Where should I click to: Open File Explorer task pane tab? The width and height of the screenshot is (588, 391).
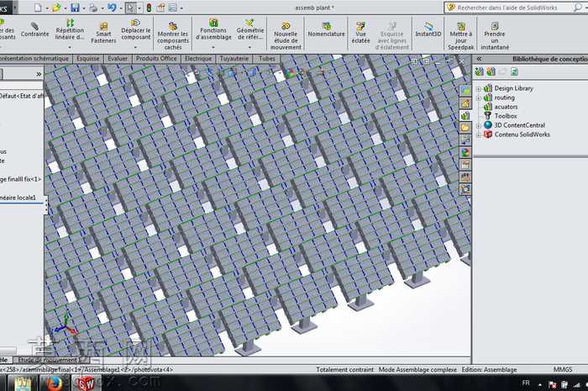click(x=465, y=128)
